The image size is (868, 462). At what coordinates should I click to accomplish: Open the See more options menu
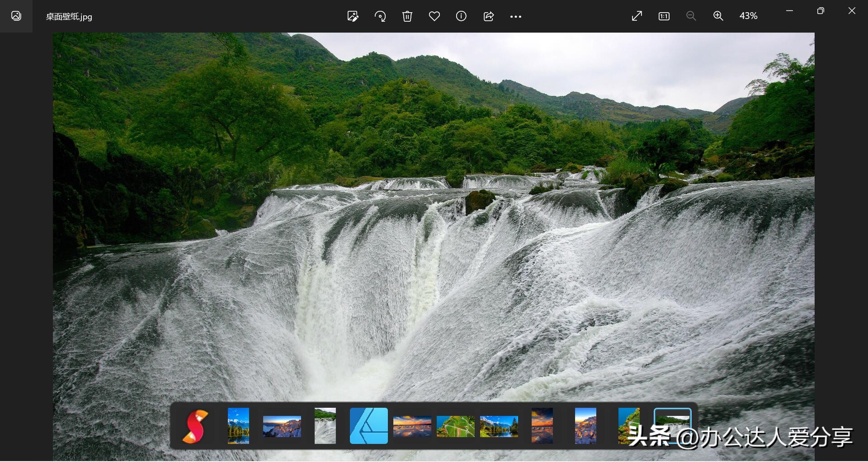pos(515,16)
